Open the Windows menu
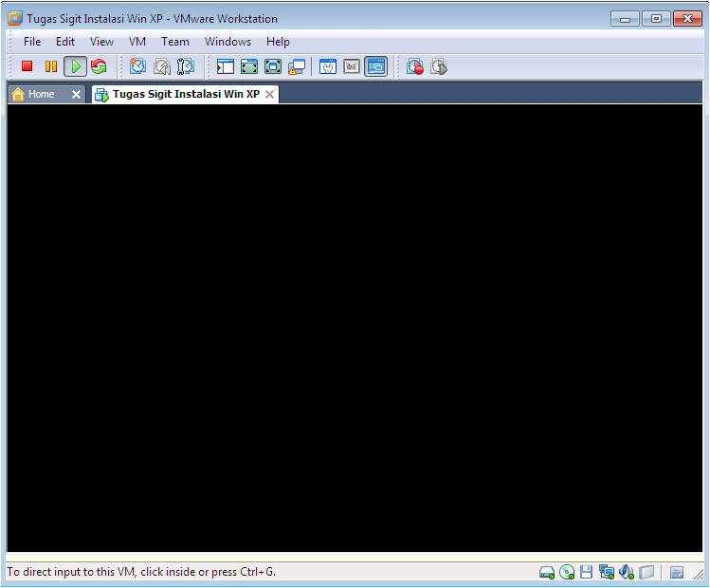The image size is (710, 588). pyautogui.click(x=228, y=42)
